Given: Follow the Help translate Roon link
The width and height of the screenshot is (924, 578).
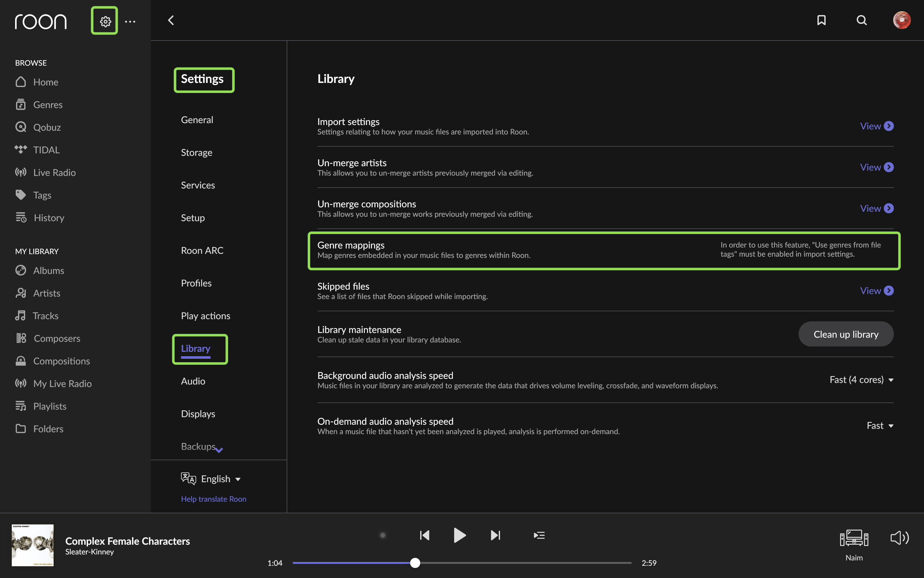Looking at the screenshot, I should [213, 499].
